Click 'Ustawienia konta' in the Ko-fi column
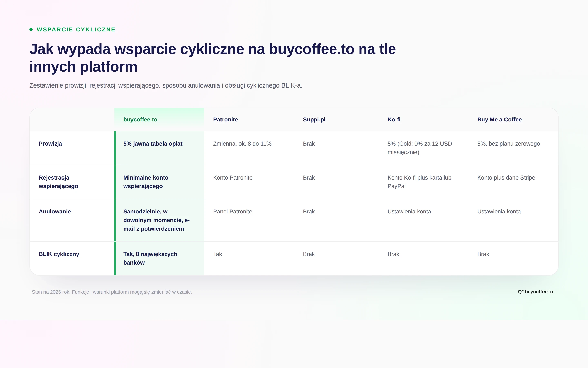588x368 pixels. 409,212
